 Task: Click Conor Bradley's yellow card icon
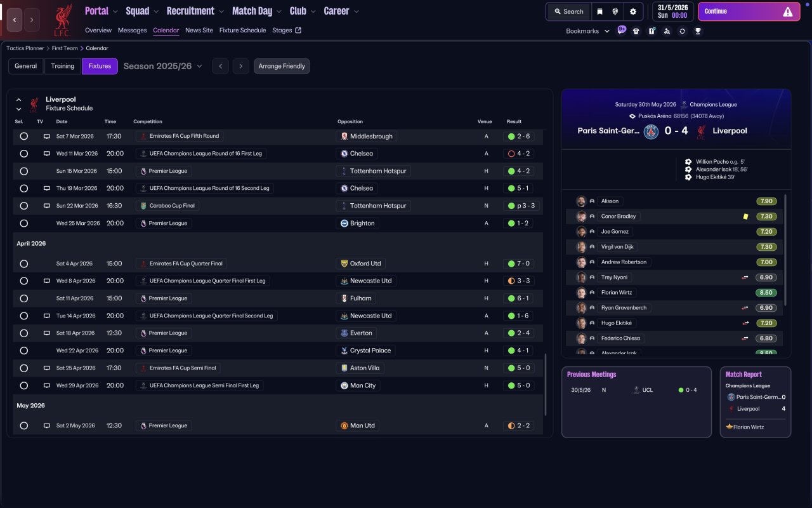pyautogui.click(x=746, y=217)
